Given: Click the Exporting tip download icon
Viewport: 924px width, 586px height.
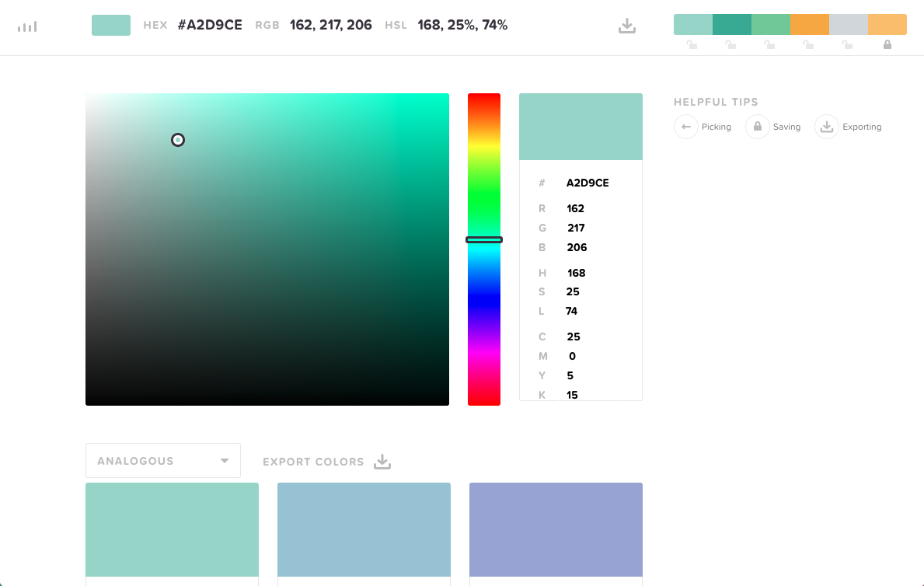Looking at the screenshot, I should [x=827, y=127].
